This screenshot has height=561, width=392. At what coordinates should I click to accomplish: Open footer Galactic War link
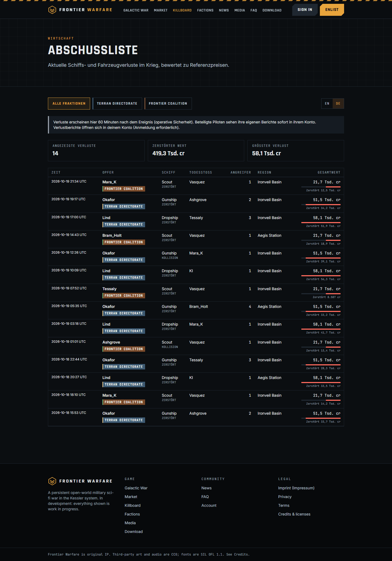coord(136,488)
